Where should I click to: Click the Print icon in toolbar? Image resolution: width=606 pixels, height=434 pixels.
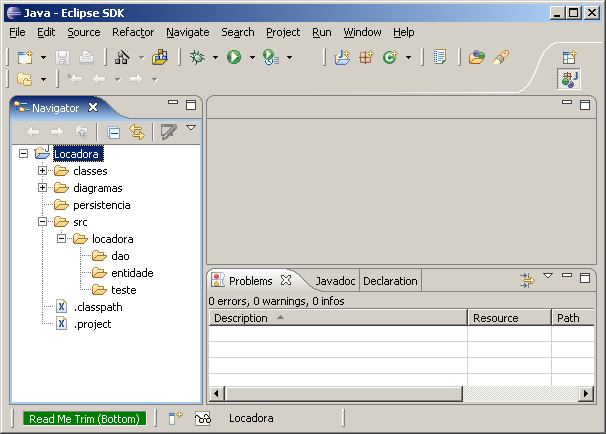(x=86, y=58)
